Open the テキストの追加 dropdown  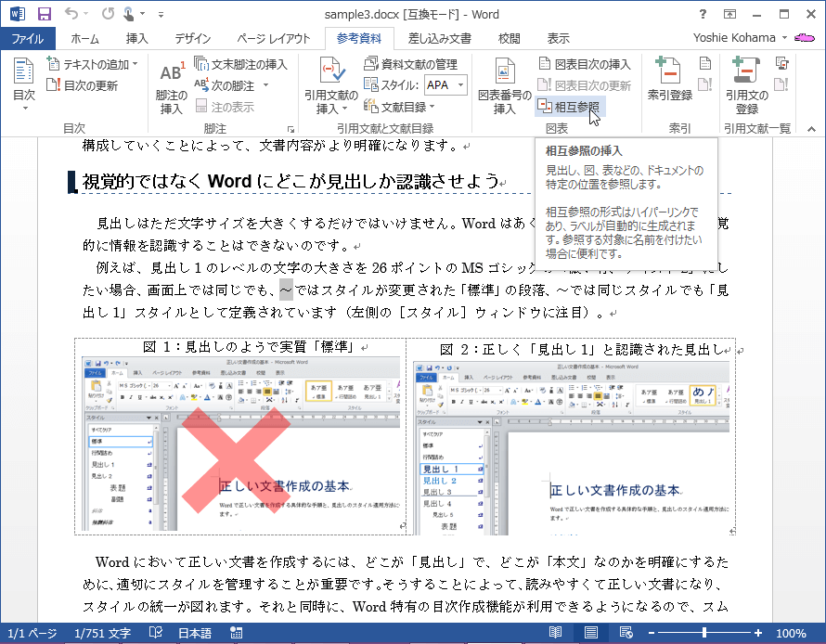pos(93,64)
